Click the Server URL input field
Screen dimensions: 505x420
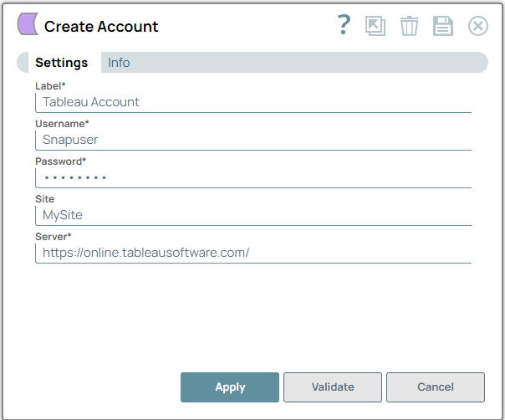[x=253, y=254]
